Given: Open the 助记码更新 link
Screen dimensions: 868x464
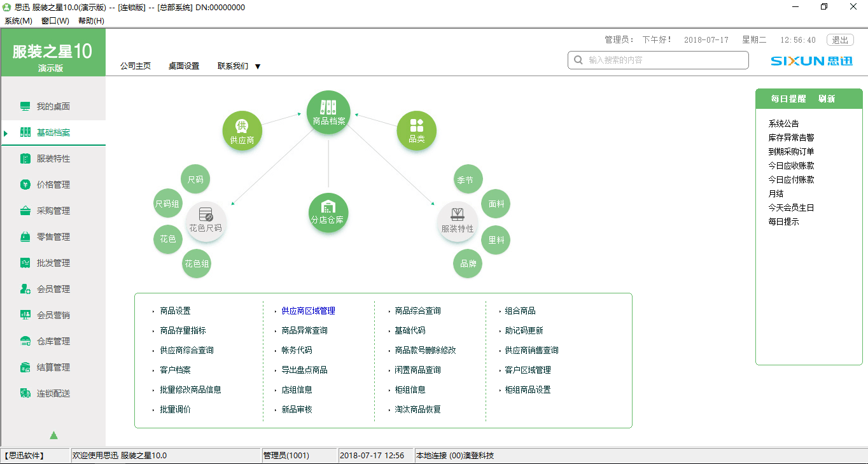Looking at the screenshot, I should click(524, 330).
